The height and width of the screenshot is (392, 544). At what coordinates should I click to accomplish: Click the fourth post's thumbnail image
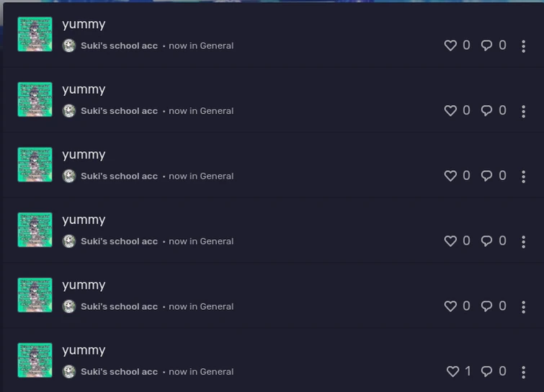click(x=35, y=230)
